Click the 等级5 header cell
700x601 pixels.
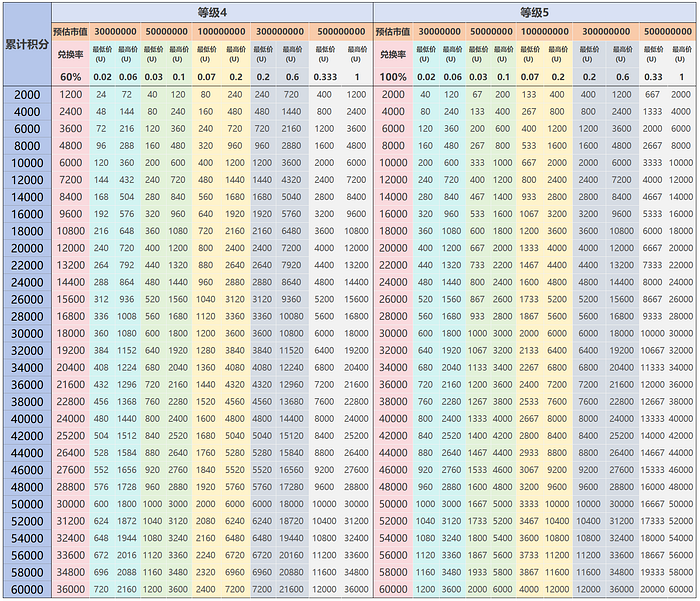pyautogui.click(x=534, y=12)
